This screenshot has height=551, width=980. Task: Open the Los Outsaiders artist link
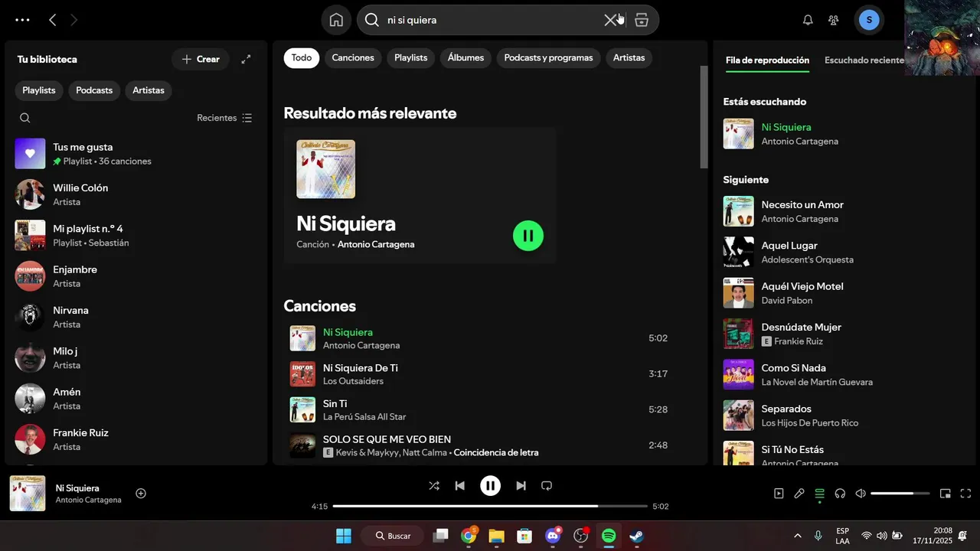pos(353,381)
